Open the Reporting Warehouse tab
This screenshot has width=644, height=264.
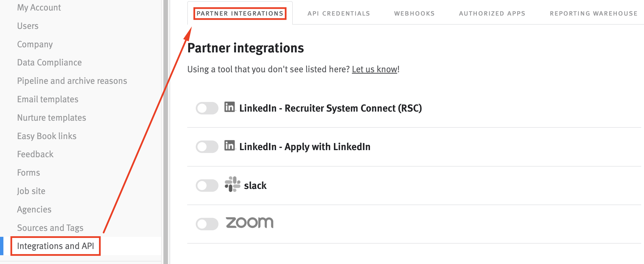point(594,13)
